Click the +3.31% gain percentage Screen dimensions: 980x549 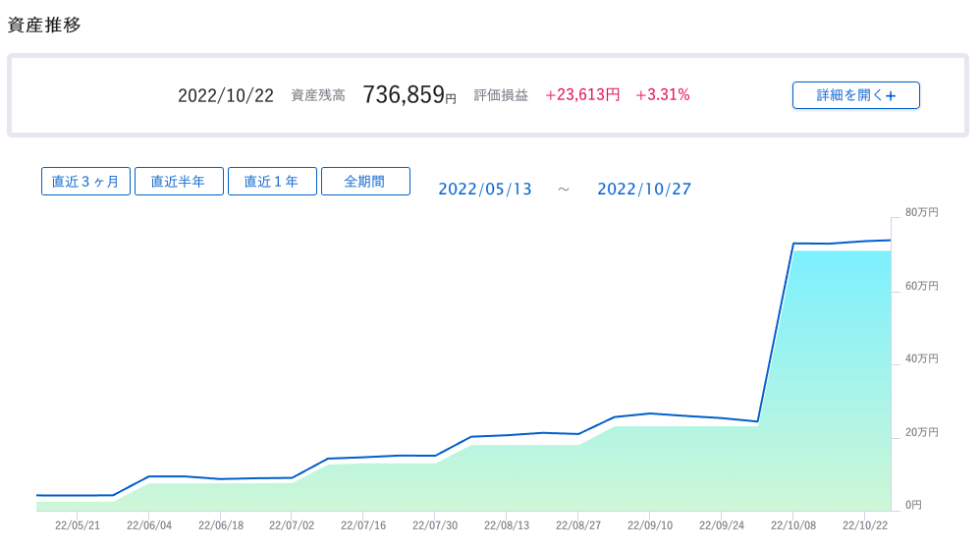click(663, 95)
